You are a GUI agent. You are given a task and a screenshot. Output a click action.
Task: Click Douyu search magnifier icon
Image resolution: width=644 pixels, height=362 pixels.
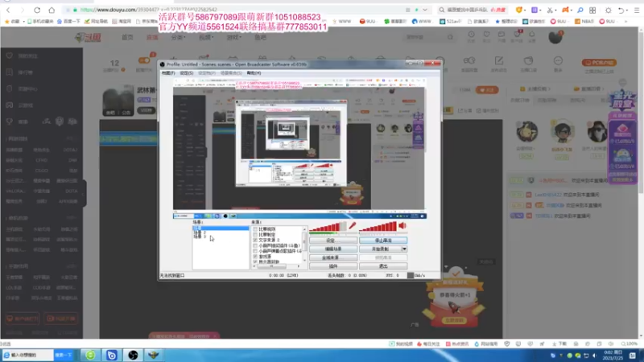tap(450, 37)
